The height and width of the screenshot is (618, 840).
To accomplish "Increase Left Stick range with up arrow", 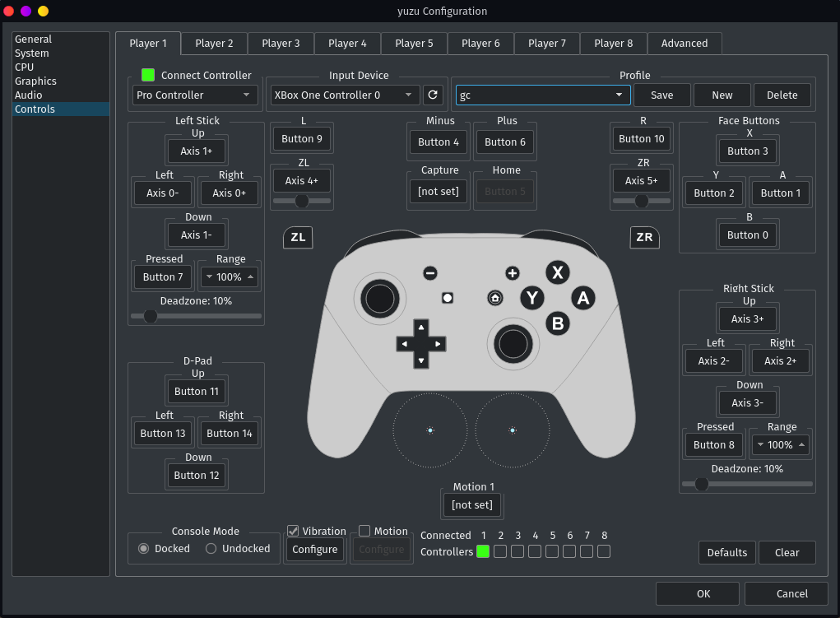I will [x=250, y=277].
